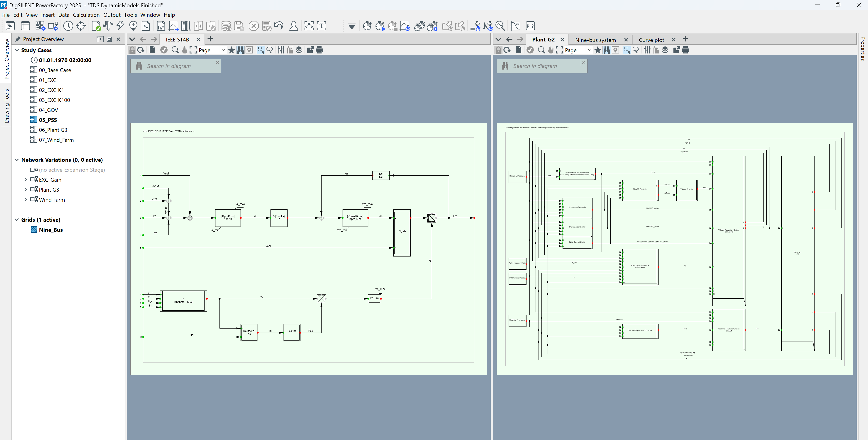Toggle the diagram freeze padlock
Screen dimensions: 868x440
tap(132, 50)
